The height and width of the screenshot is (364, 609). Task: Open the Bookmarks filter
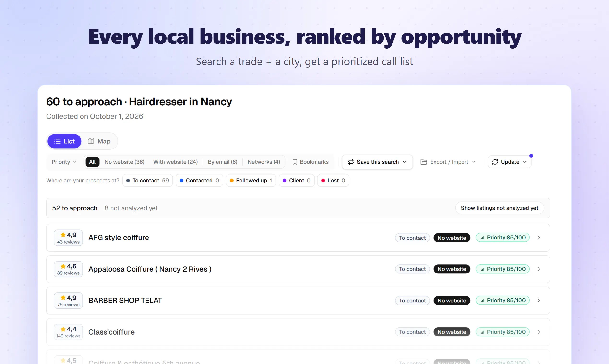click(311, 162)
